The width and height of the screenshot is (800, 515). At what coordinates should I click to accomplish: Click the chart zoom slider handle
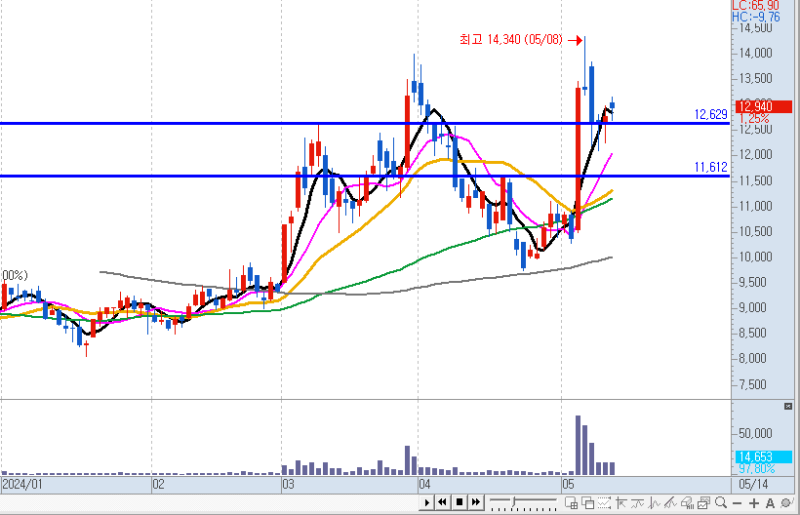[514, 501]
